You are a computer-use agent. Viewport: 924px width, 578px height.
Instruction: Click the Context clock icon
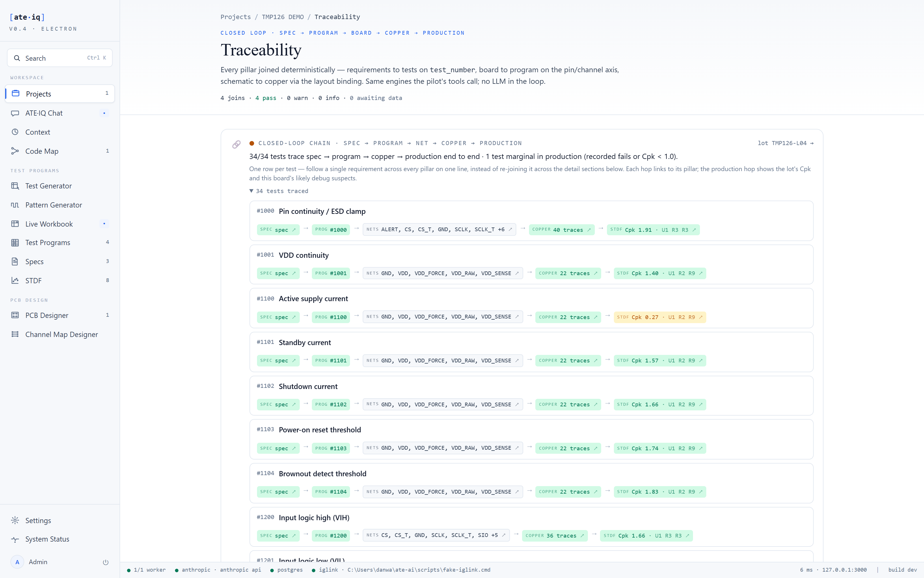[x=15, y=132]
